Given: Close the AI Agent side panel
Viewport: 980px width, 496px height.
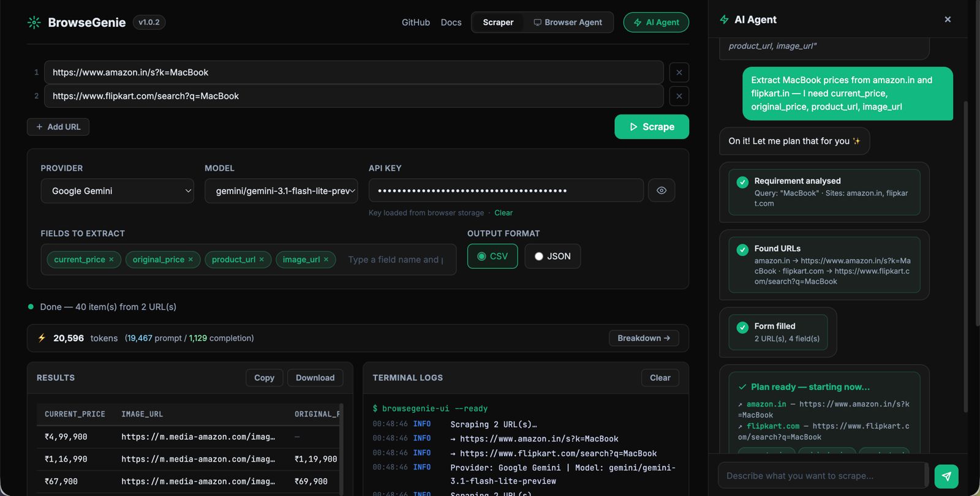Looking at the screenshot, I should click(x=948, y=20).
